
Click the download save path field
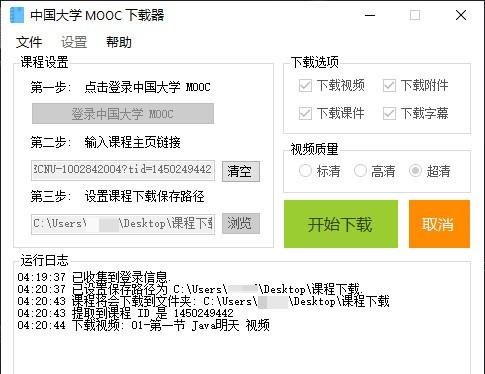pos(123,224)
